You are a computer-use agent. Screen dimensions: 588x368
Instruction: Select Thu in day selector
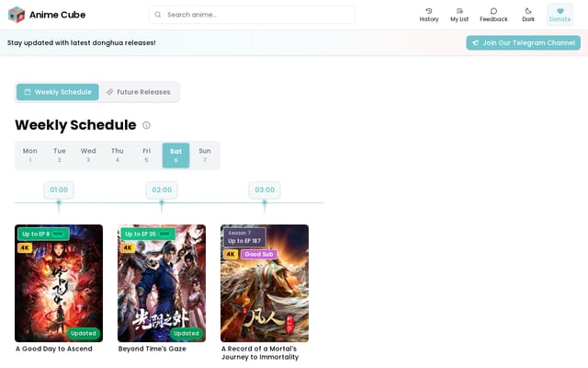tap(118, 155)
